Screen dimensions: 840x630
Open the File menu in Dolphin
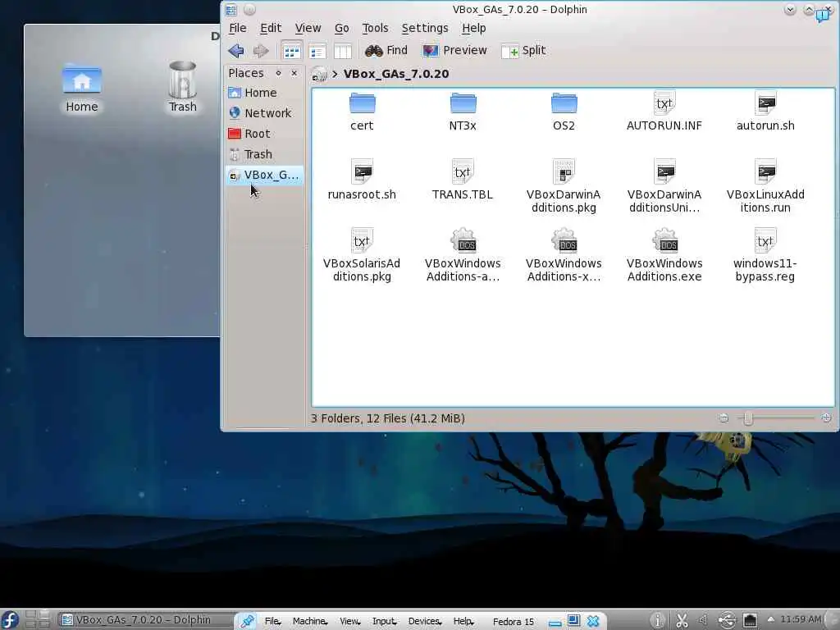pos(238,28)
